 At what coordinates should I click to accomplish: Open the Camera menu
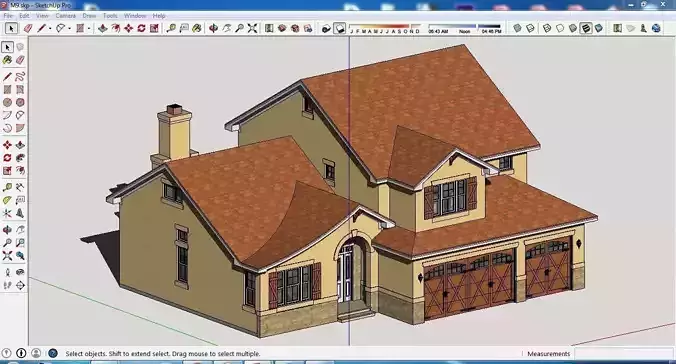click(x=66, y=16)
